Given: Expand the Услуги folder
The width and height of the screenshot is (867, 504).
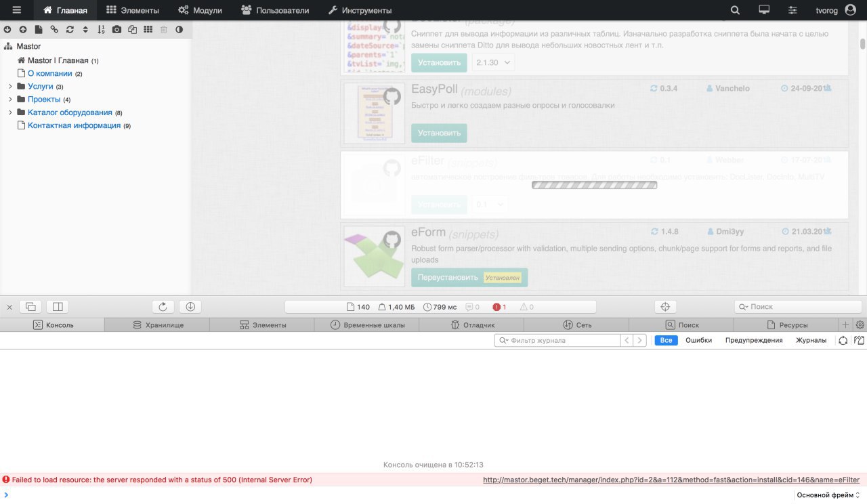Looking at the screenshot, I should click(10, 87).
